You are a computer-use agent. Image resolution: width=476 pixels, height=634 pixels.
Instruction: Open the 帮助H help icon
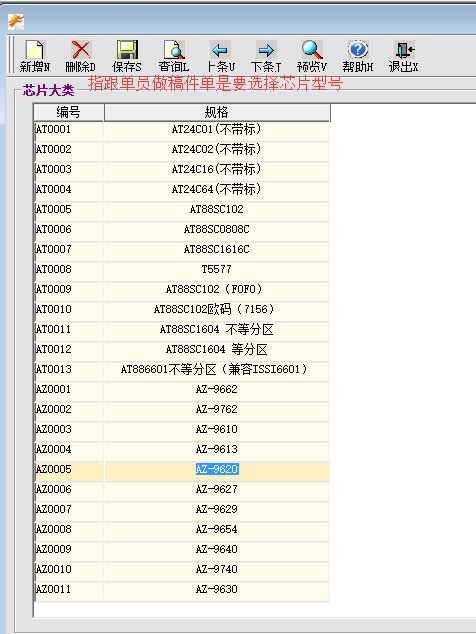358,50
